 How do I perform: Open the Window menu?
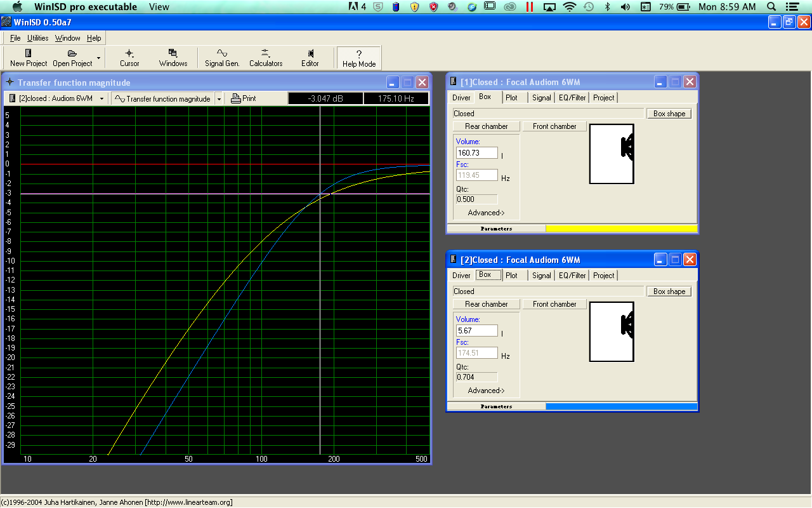pos(67,38)
